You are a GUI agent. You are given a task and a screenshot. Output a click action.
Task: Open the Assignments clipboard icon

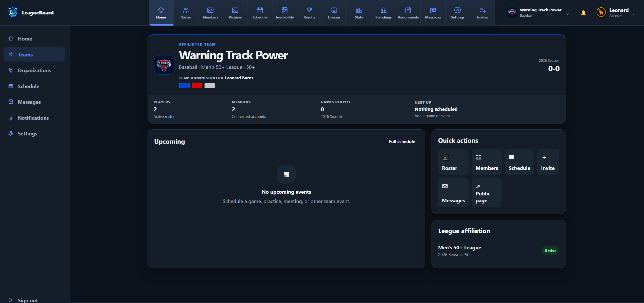click(x=408, y=10)
